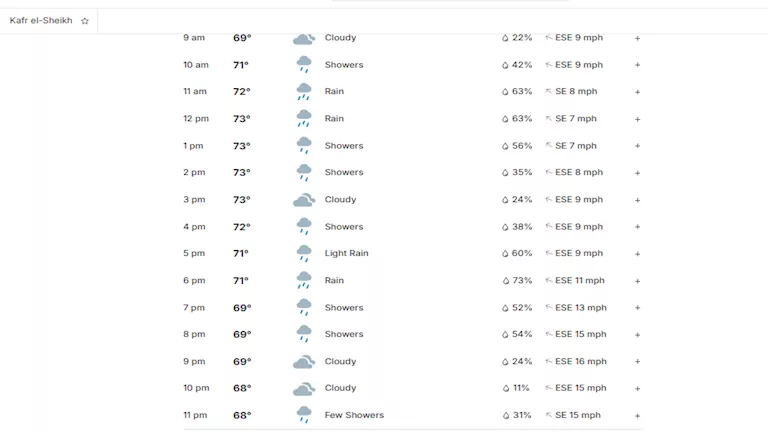
Task: Click the few showers icon for 11 pm
Action: pos(304,415)
